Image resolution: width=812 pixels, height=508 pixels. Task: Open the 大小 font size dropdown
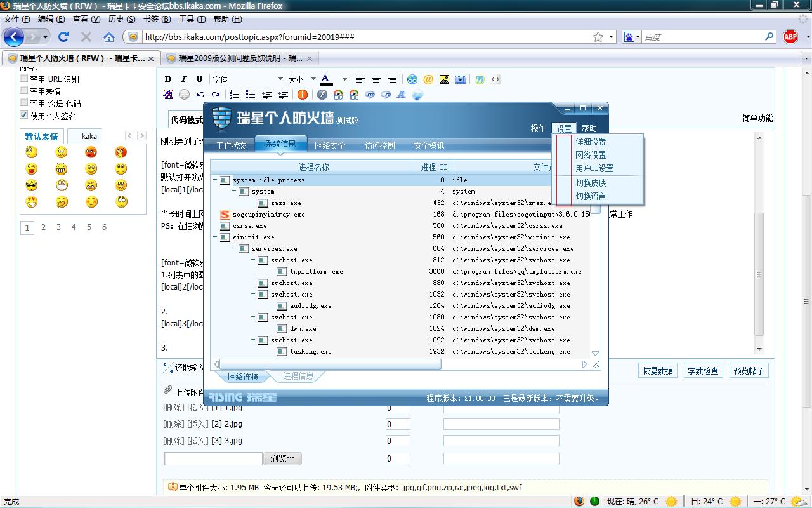[x=301, y=79]
